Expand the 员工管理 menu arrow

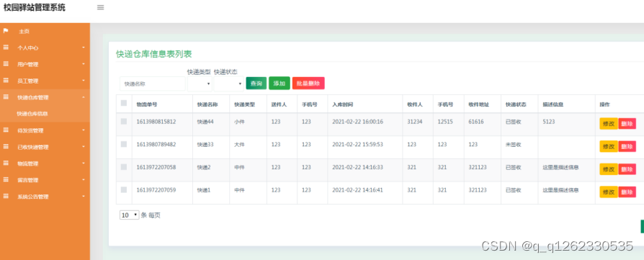pyautogui.click(x=84, y=81)
